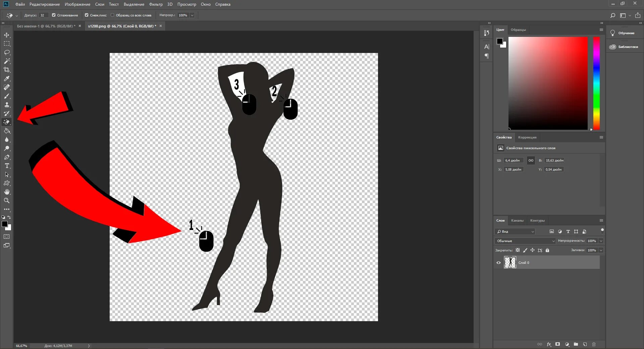Screen dimensions: 644x349
Task: Open the Библиотеки panel
Action: 624,47
